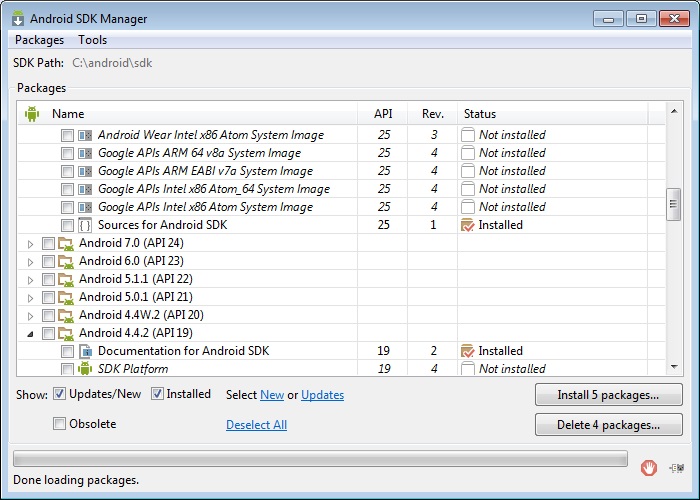This screenshot has height=500, width=700.
Task: Click the SDK Platform Android robot icon
Action: pos(85,369)
